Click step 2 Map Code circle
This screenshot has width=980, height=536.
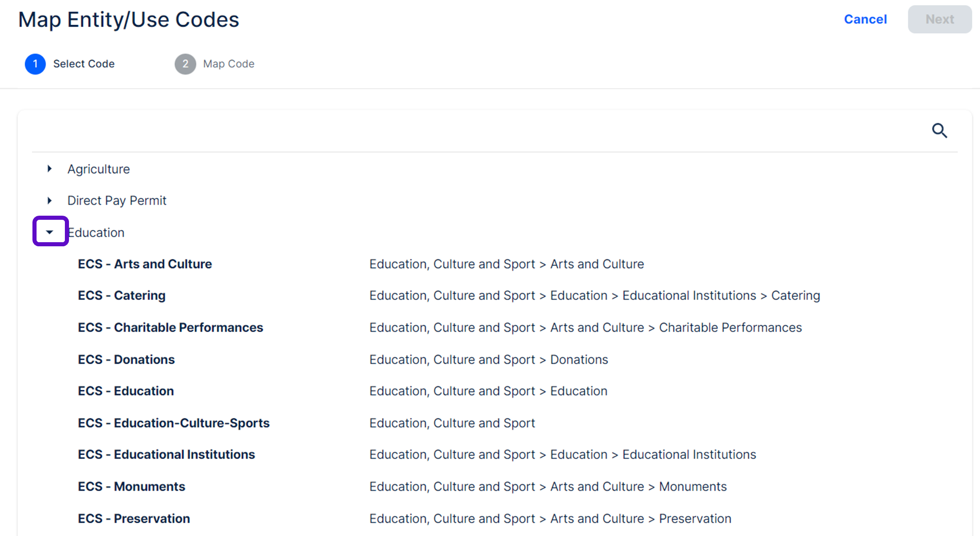tap(185, 64)
